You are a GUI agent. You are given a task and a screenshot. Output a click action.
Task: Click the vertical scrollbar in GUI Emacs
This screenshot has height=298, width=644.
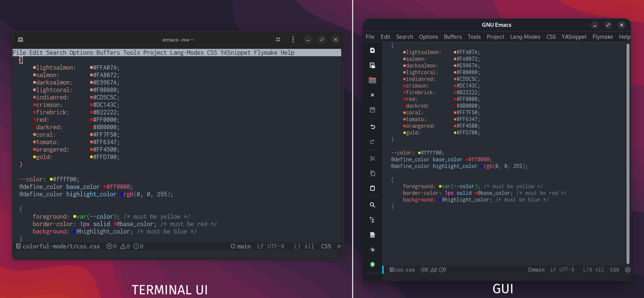(628, 154)
